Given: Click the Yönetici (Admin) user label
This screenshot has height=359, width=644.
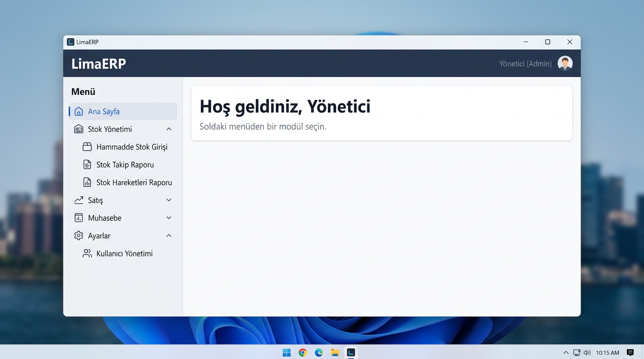Looking at the screenshot, I should pyautogui.click(x=526, y=64).
